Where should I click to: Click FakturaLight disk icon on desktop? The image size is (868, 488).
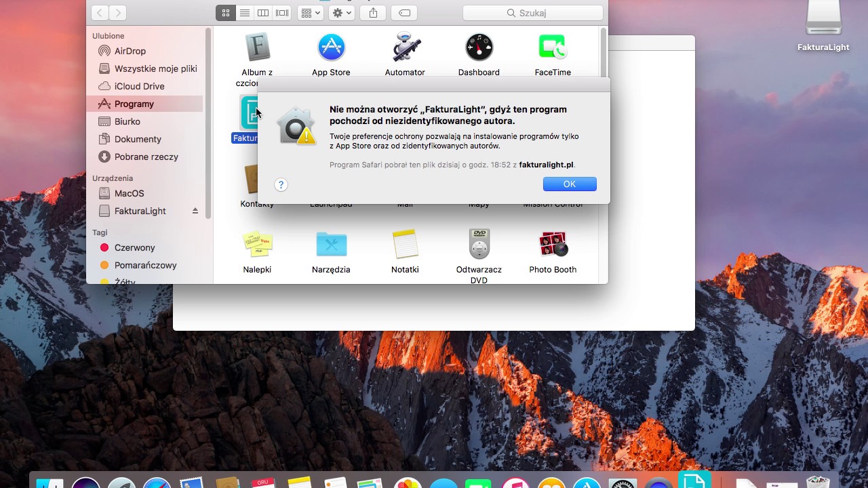823,18
